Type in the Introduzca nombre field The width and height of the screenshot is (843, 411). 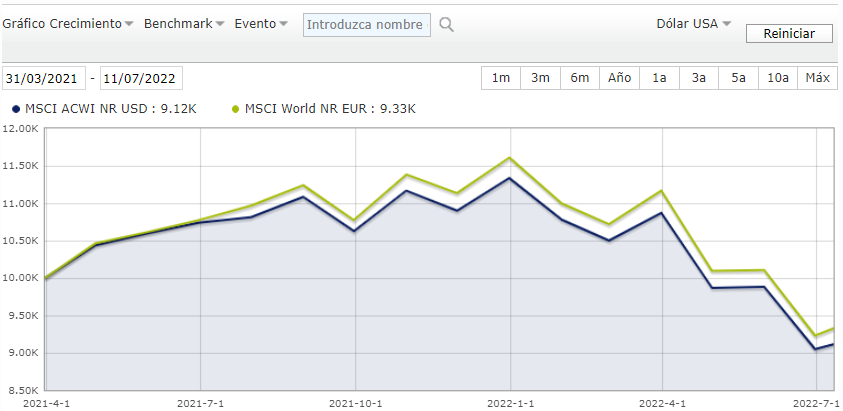click(x=367, y=24)
